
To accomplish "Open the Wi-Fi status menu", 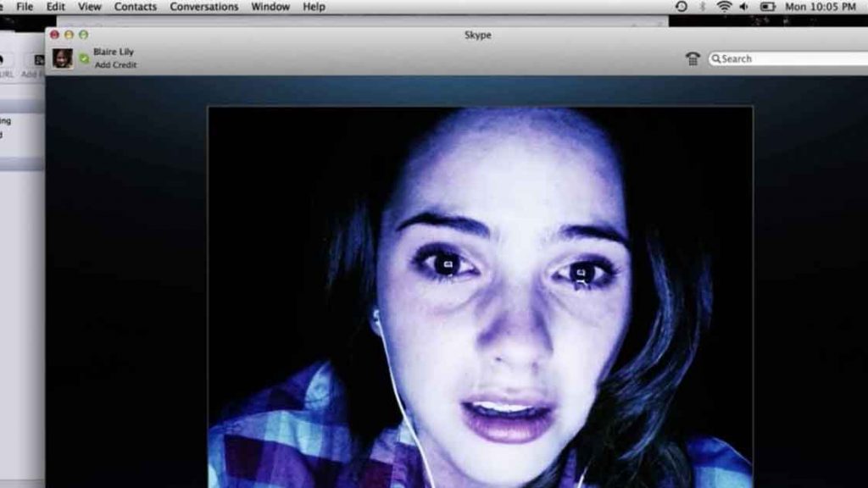I will coord(724,7).
